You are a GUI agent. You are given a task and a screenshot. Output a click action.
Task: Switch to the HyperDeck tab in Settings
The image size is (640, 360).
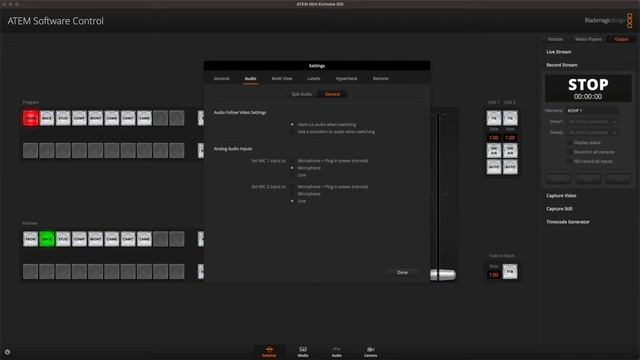(347, 78)
